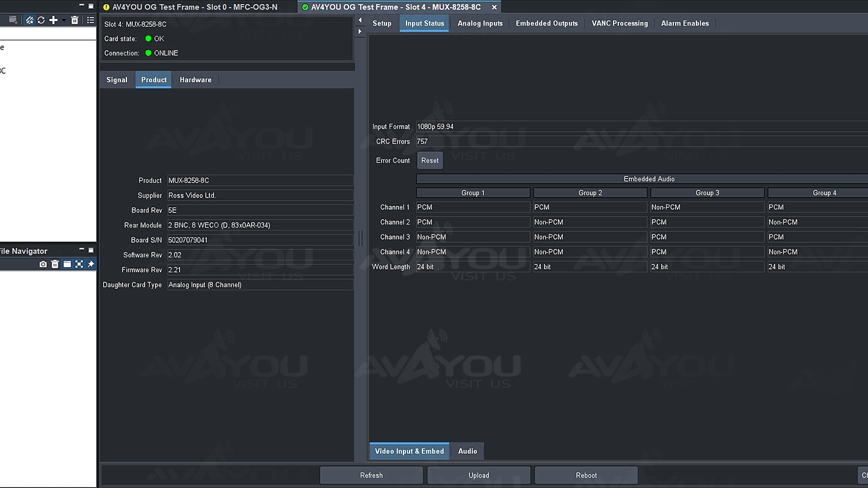Screen dimensions: 868x488
Task: Click the Reboot button
Action: [586, 475]
